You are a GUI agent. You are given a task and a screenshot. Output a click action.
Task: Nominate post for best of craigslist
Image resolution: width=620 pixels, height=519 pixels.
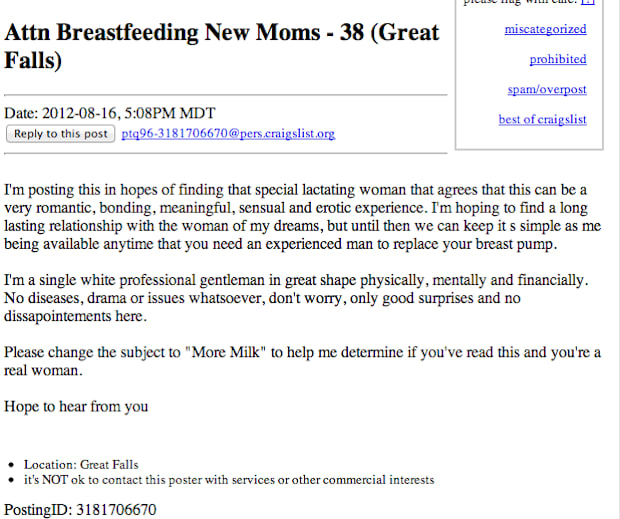(x=542, y=119)
